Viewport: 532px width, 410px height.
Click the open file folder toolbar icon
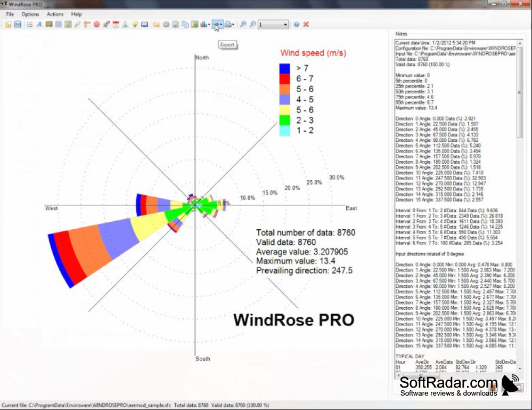coord(8,25)
